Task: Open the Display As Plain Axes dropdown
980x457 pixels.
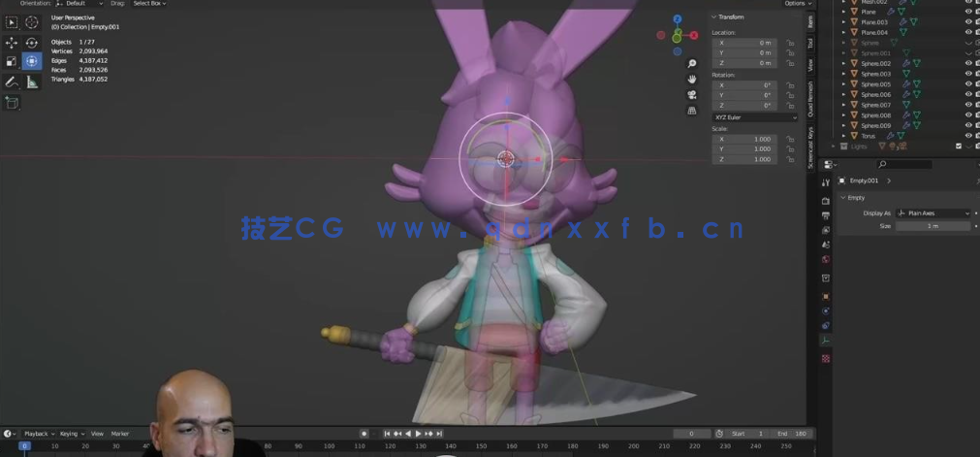Action: click(x=933, y=213)
